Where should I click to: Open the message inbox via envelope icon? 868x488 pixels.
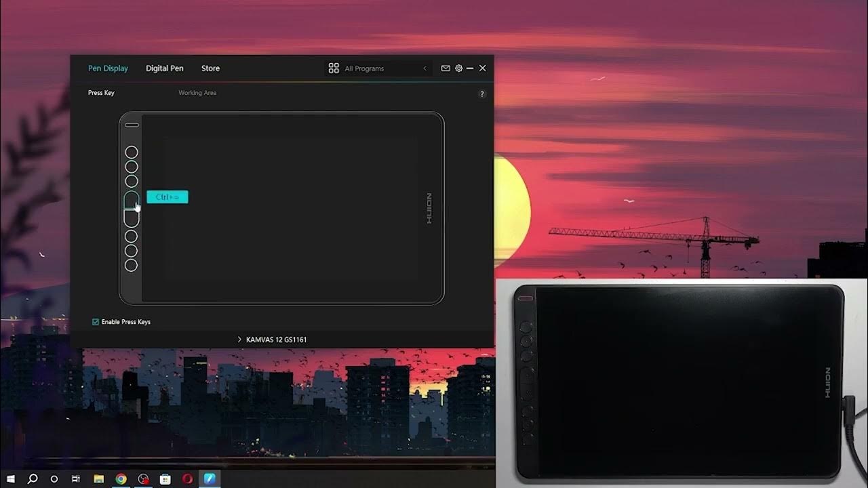[x=446, y=68]
